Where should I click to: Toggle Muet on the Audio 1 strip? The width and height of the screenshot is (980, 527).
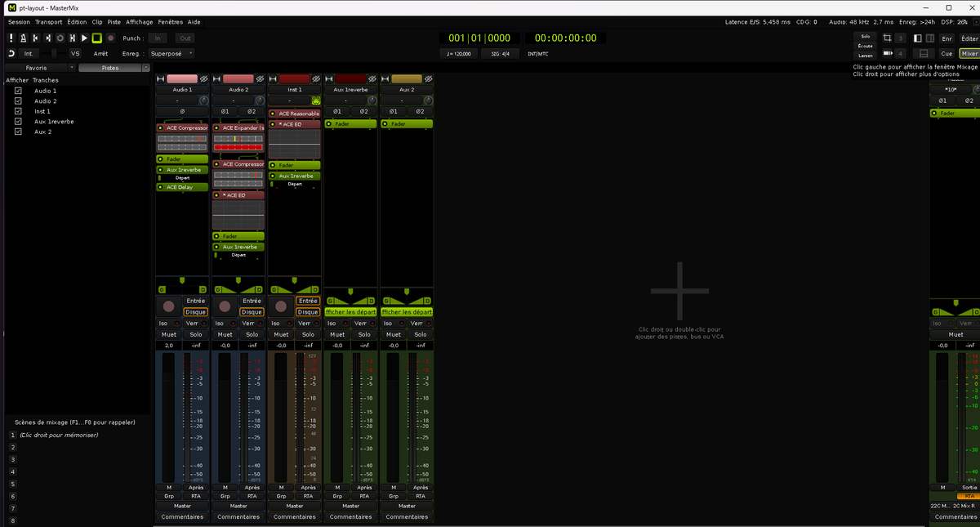tap(169, 334)
